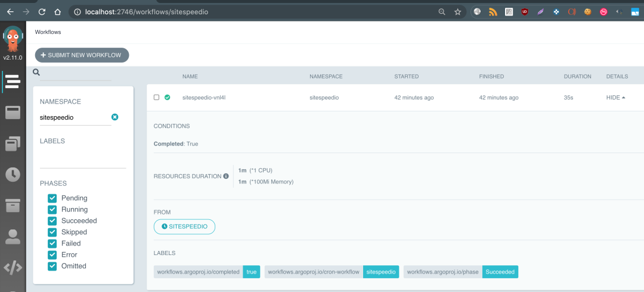Uncheck the Running phase filter
The width and height of the screenshot is (644, 292).
[x=52, y=209]
